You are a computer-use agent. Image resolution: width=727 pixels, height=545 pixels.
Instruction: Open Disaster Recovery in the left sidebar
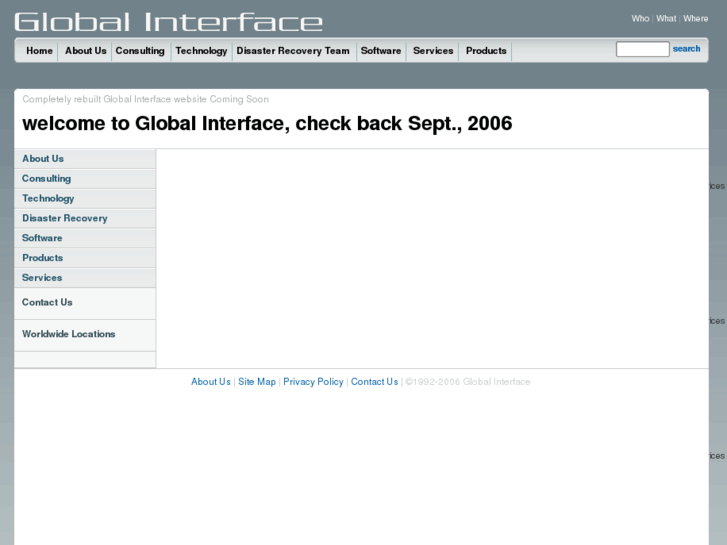85,218
